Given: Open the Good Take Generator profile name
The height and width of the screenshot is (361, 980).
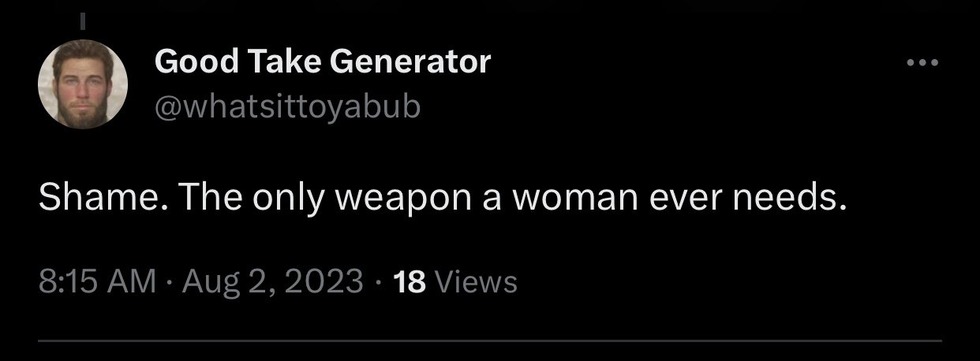Looking at the screenshot, I should click(323, 61).
